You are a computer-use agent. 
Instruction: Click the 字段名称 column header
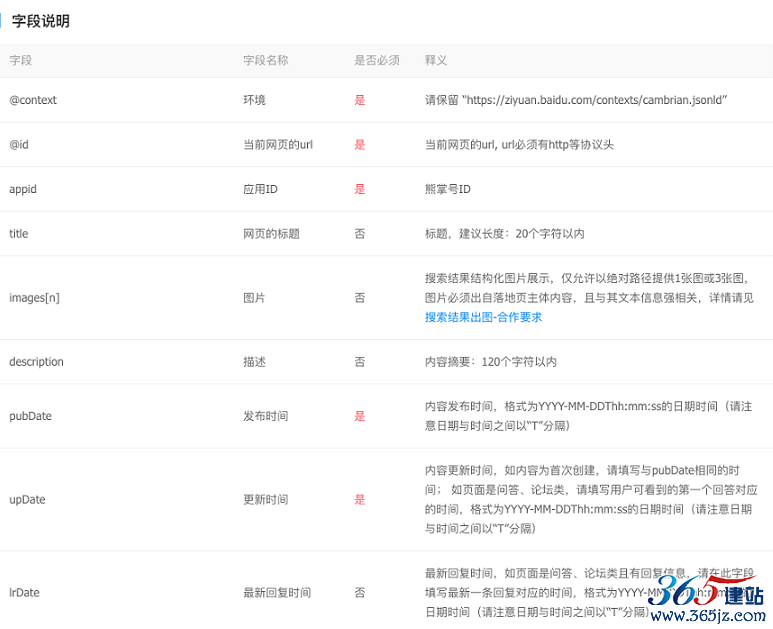coord(265,60)
